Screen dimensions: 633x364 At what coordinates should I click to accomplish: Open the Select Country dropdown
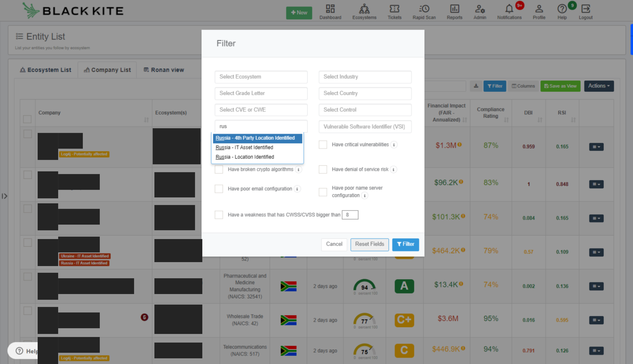pyautogui.click(x=365, y=93)
